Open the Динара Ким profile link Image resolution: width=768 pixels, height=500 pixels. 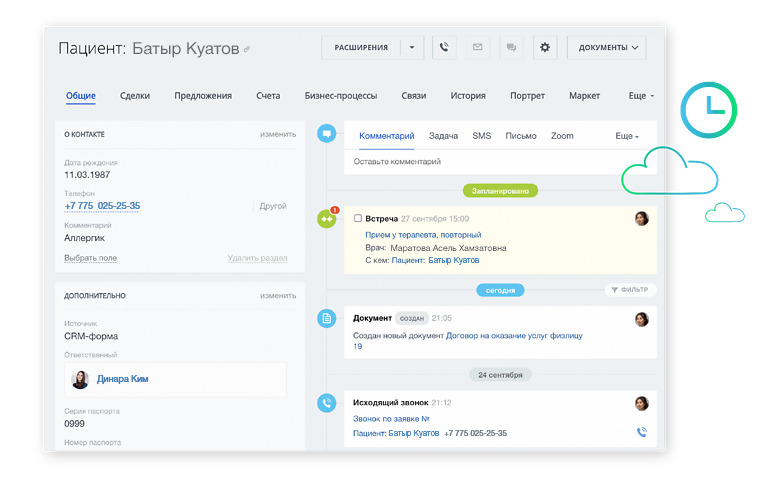click(x=125, y=380)
